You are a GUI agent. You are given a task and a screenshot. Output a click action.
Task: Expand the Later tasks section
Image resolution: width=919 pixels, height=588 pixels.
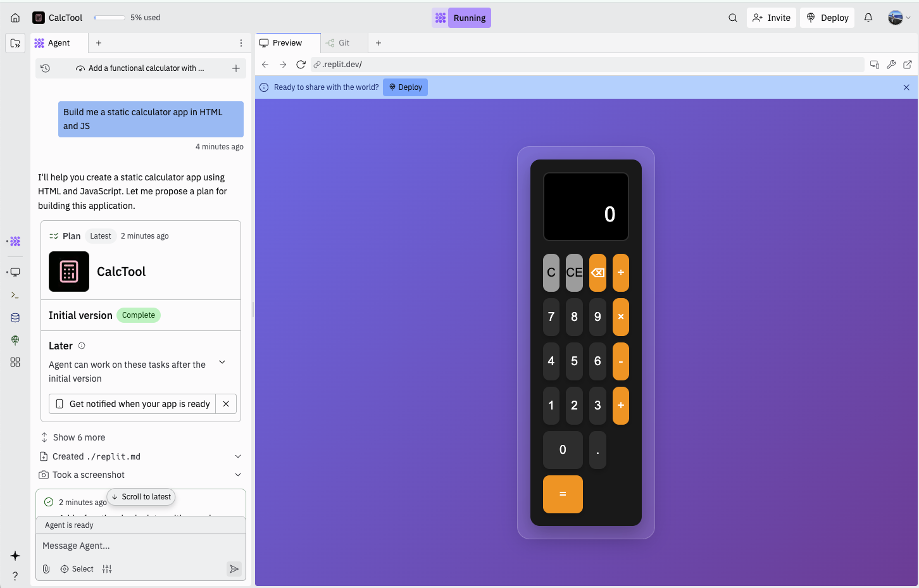coord(222,362)
